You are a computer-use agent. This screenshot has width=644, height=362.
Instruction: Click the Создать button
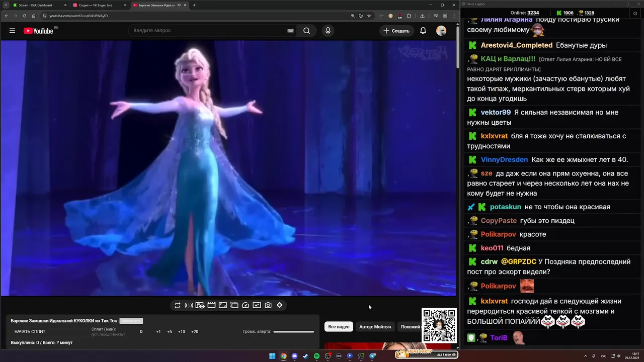(396, 31)
